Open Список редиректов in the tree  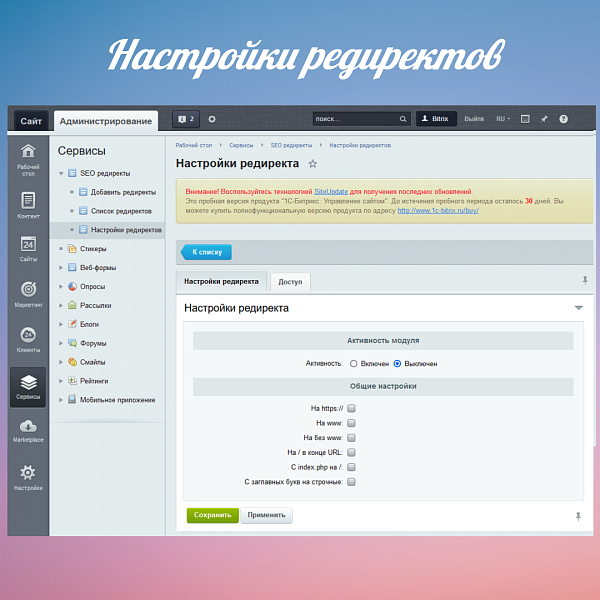point(121,211)
